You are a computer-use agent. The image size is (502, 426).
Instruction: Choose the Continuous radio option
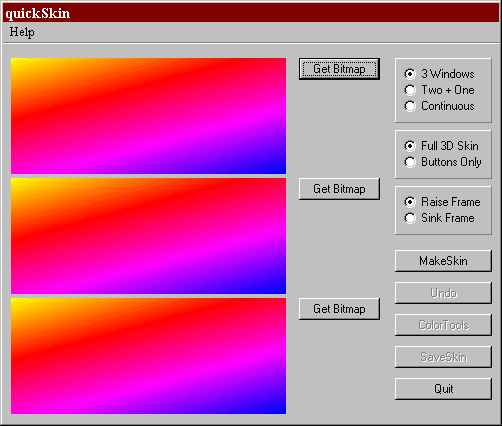[x=439, y=106]
